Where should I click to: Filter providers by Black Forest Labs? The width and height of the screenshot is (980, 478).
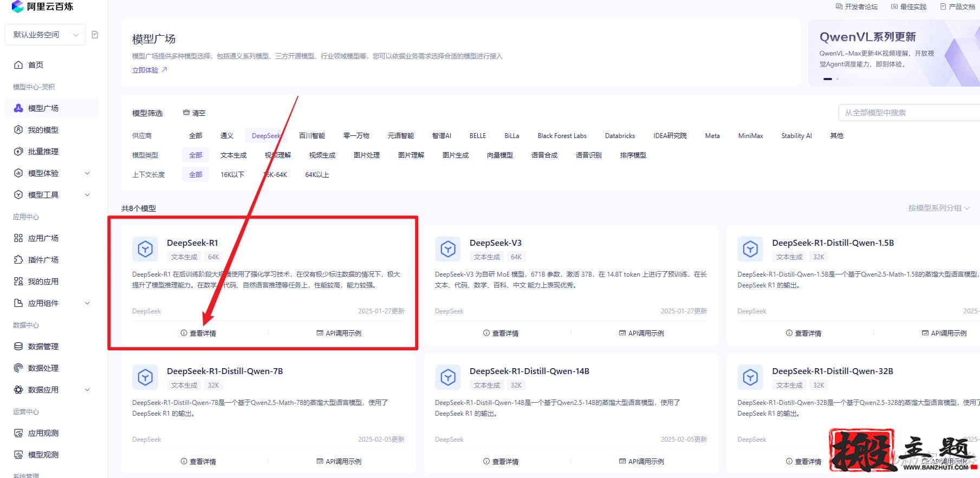[x=562, y=136]
